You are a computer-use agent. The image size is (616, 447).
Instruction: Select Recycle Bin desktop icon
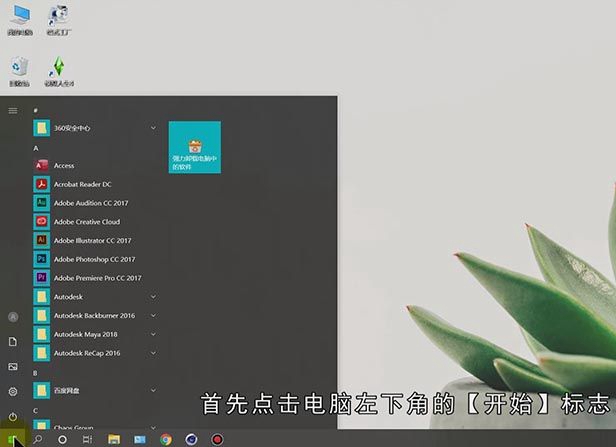click(19, 71)
